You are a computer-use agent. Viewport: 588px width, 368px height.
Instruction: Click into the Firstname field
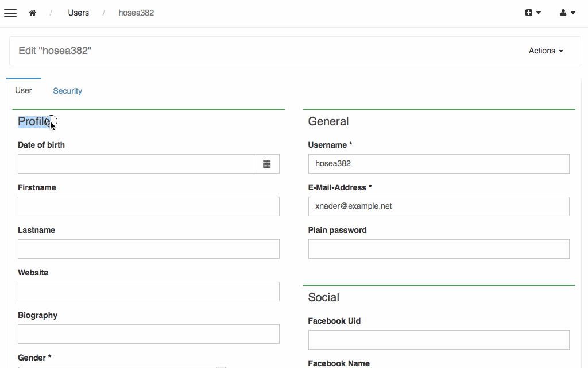coord(148,206)
